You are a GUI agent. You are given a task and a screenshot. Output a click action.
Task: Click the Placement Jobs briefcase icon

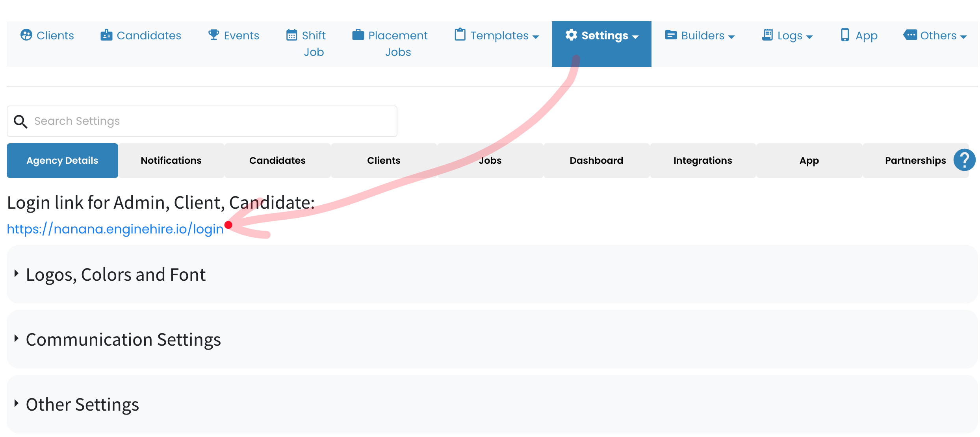[x=358, y=35]
